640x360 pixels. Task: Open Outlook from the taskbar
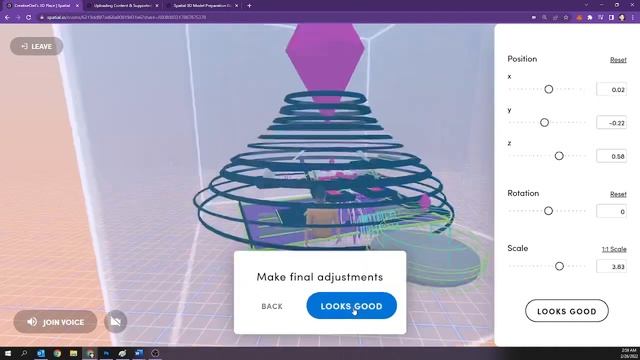point(41,353)
